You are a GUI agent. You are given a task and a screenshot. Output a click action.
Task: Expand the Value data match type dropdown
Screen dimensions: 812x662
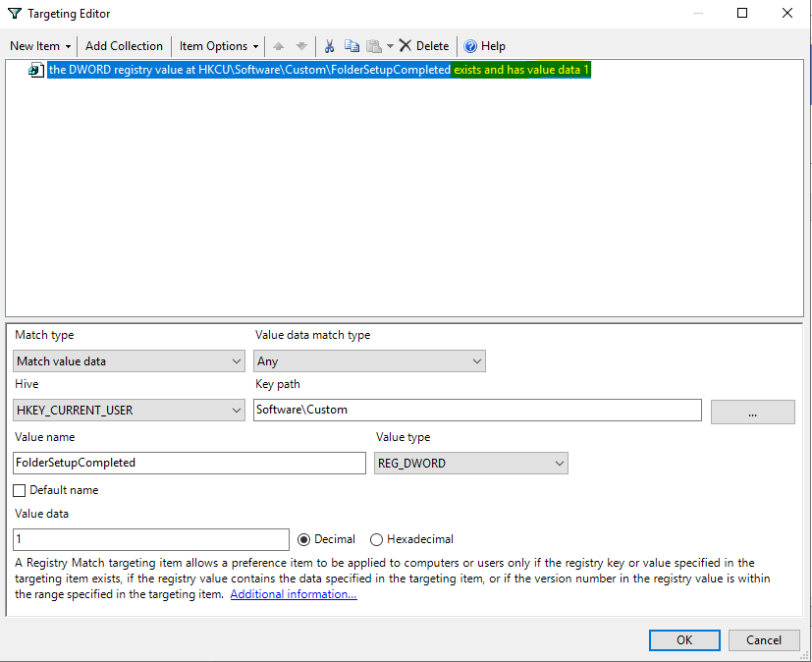pos(369,361)
